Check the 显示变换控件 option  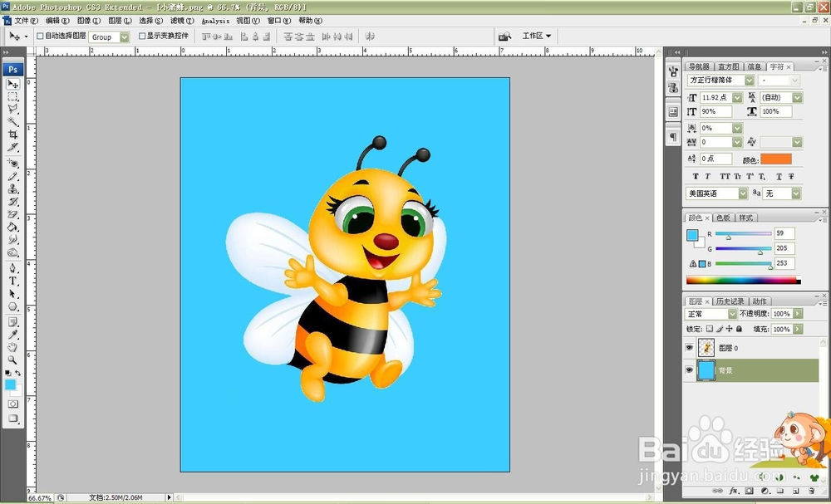pos(141,37)
